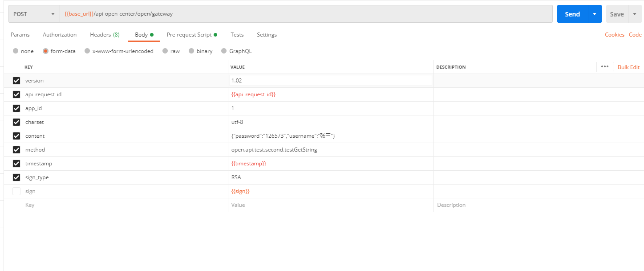Click the Save button
Screen dimensions: 644x271
(x=616, y=14)
